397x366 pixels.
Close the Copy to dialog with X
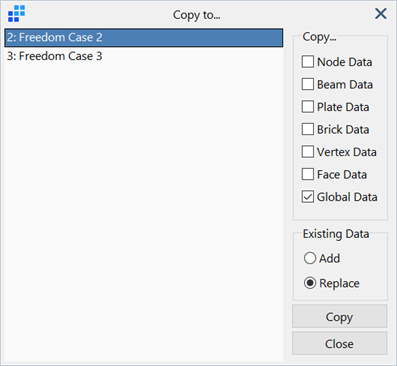(381, 14)
